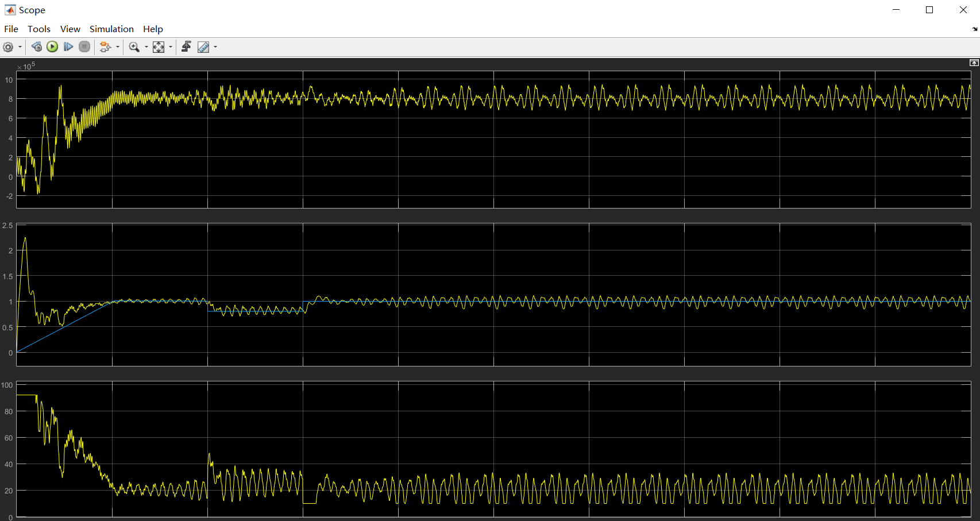Open the Simulation menu
This screenshot has height=521, width=980.
(x=111, y=29)
